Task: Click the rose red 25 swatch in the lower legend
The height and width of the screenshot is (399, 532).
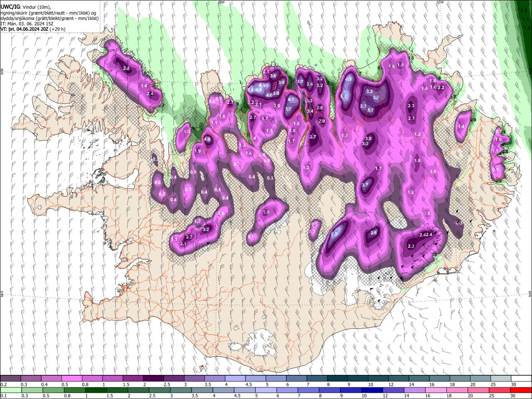Action: tap(500, 390)
